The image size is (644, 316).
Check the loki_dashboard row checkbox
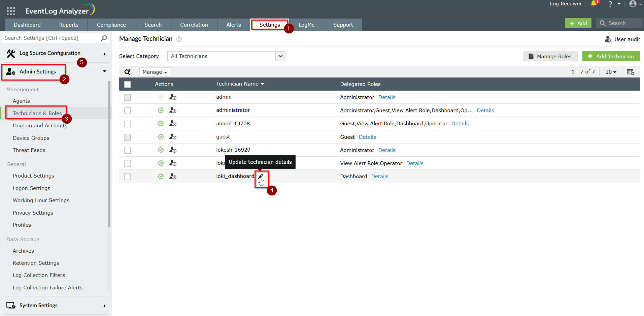click(x=127, y=177)
